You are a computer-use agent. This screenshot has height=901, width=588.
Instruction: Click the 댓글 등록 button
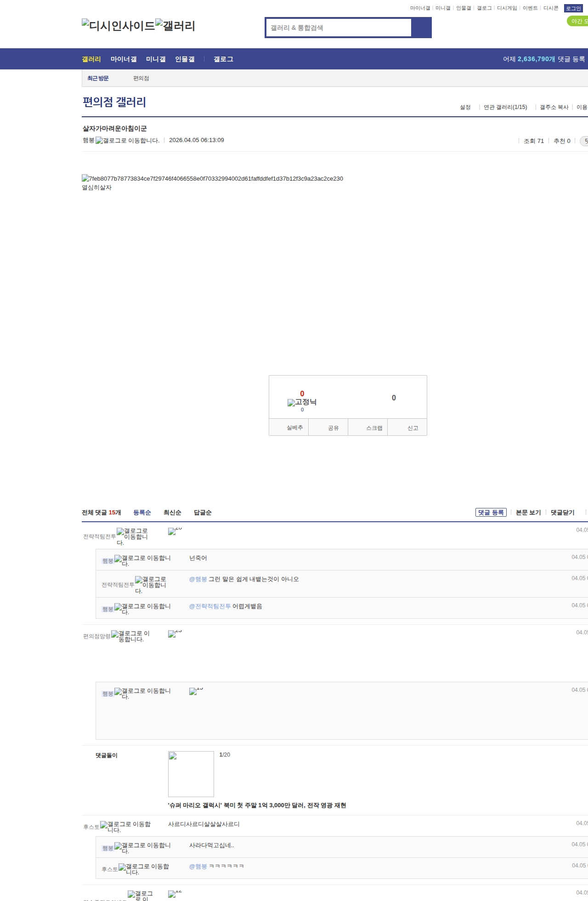pyautogui.click(x=491, y=513)
